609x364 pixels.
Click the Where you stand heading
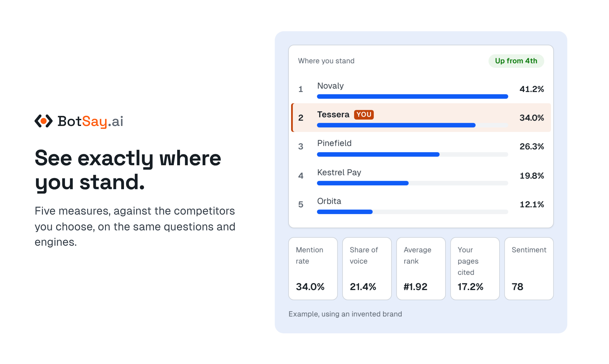click(x=326, y=61)
